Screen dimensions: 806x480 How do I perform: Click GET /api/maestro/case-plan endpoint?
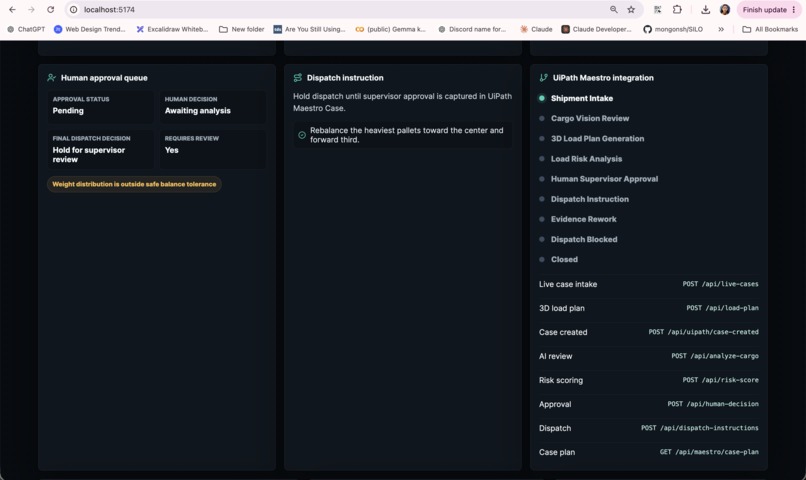709,452
